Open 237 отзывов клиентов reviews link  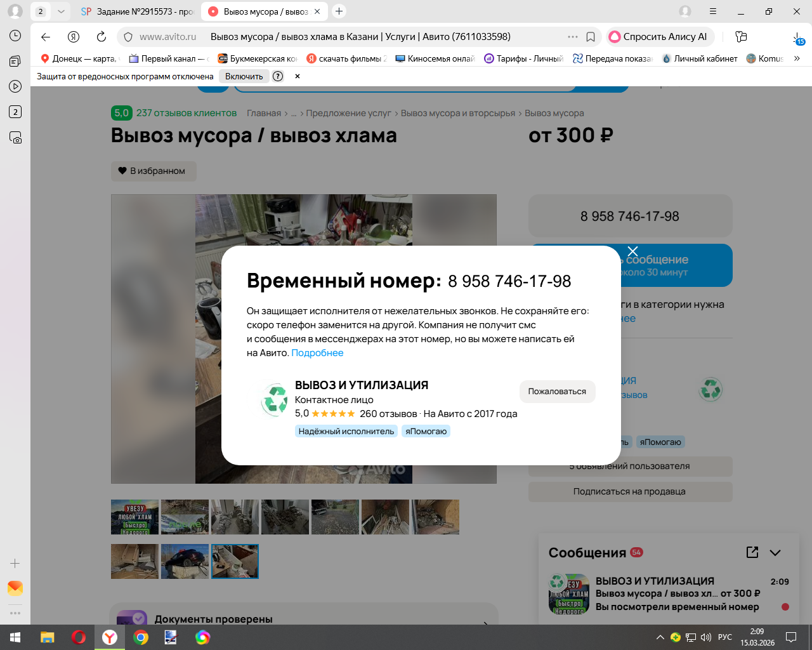[x=187, y=113]
